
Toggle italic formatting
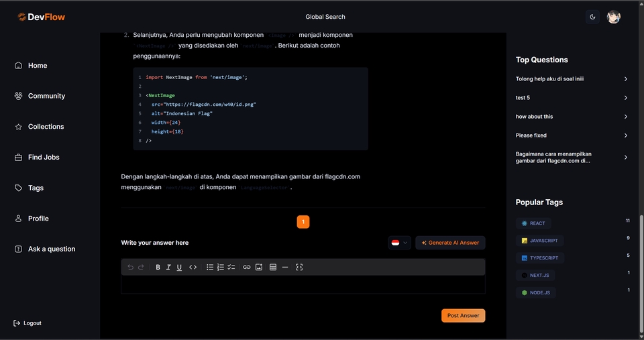(168, 268)
